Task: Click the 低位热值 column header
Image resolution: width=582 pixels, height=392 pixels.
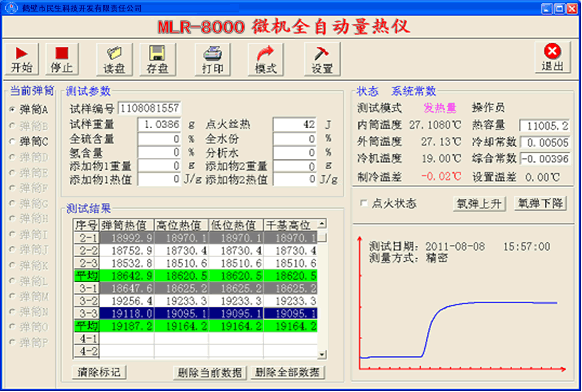Action: point(236,225)
